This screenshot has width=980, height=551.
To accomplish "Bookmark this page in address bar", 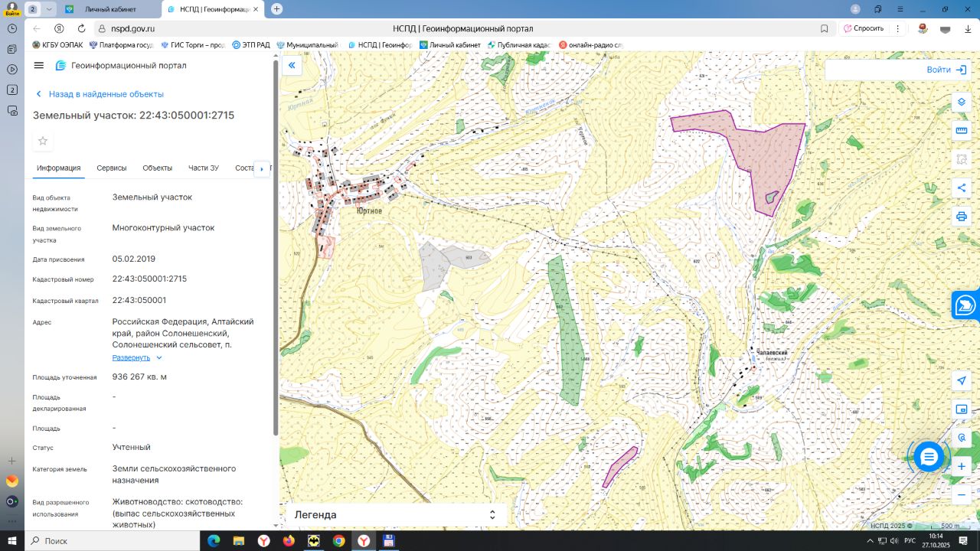I will click(x=825, y=28).
